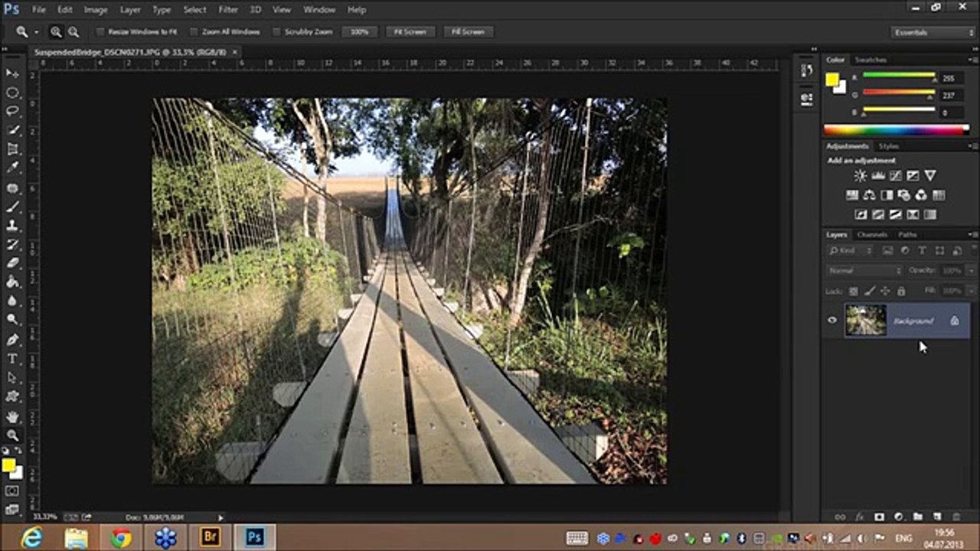Image resolution: width=980 pixels, height=551 pixels.
Task: Open the Layers panel flyout menu
Action: [972, 234]
